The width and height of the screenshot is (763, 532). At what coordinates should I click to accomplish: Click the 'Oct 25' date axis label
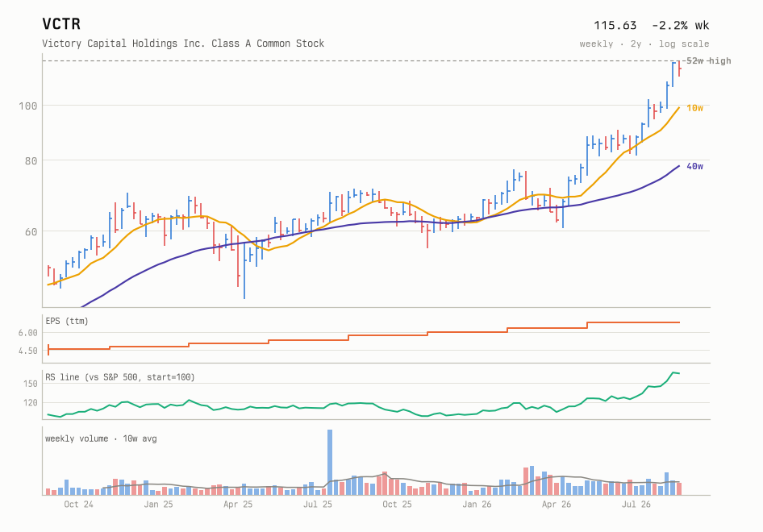click(x=397, y=505)
